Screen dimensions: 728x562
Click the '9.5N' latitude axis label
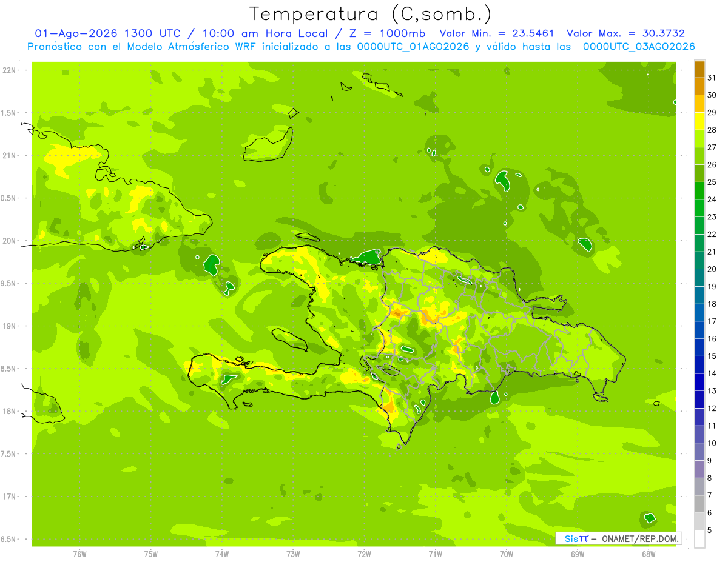pos(8,283)
